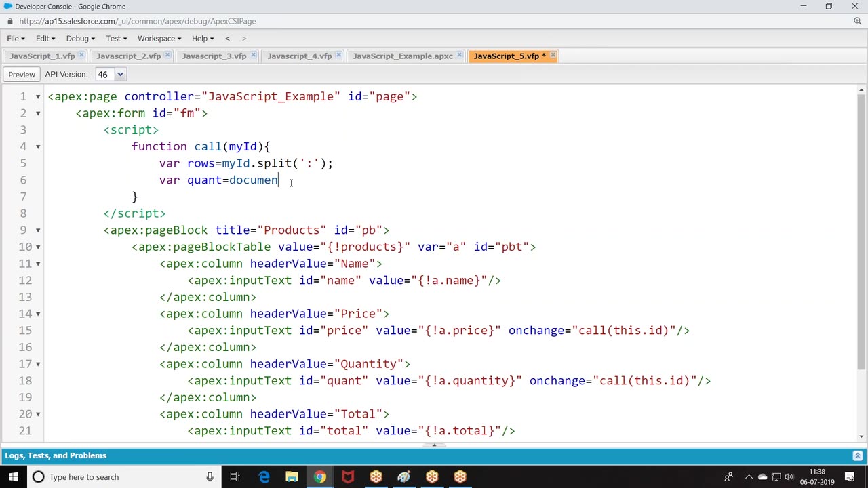Open the volume control tray icon
This screenshot has width=868, height=488.
pos(790,476)
